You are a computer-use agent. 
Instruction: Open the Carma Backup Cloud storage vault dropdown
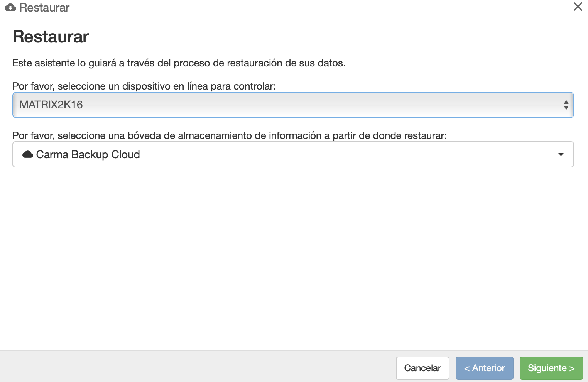(x=292, y=154)
